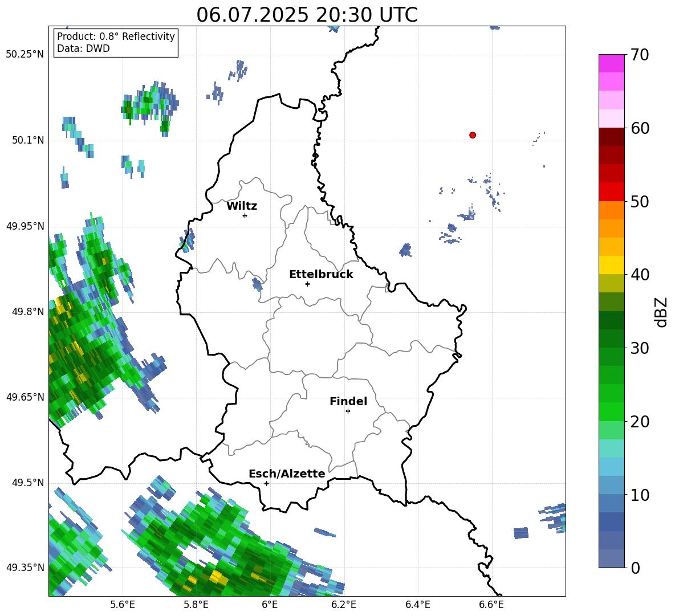Image resolution: width=675 pixels, height=616 pixels.
Task: Click the red dot marker on the map
Action: [473, 135]
